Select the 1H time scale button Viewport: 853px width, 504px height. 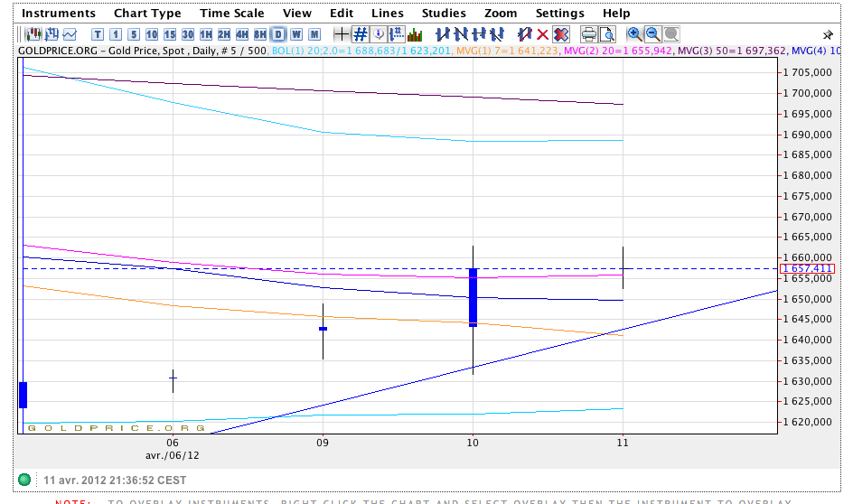pos(206,34)
